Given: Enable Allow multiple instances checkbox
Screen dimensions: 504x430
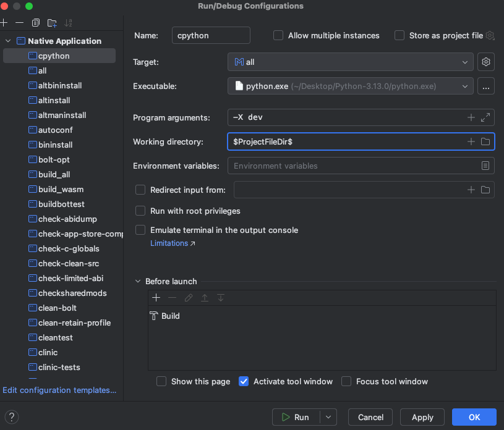Looking at the screenshot, I should [278, 36].
